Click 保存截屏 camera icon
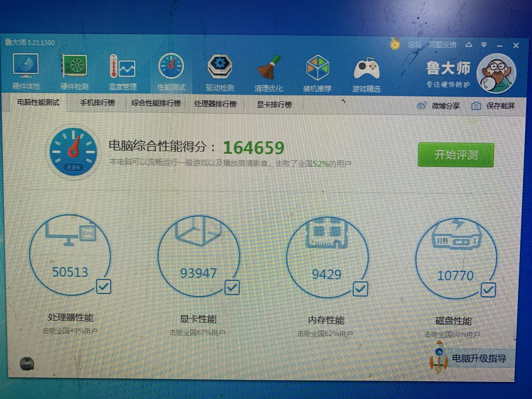This screenshot has height=399, width=532. 476,106
